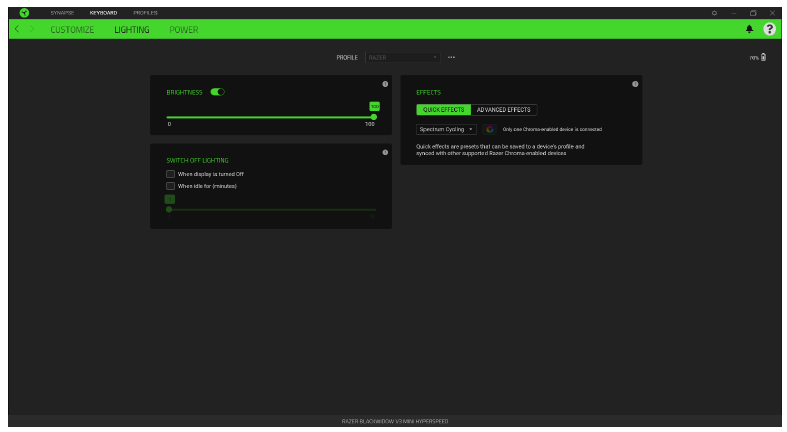Click the Brightness heading text

(184, 92)
